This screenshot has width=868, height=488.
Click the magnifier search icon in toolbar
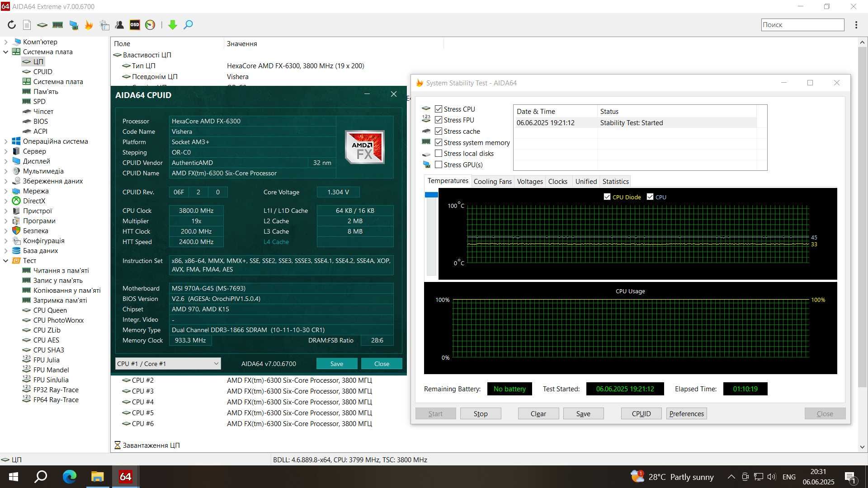[x=188, y=25]
